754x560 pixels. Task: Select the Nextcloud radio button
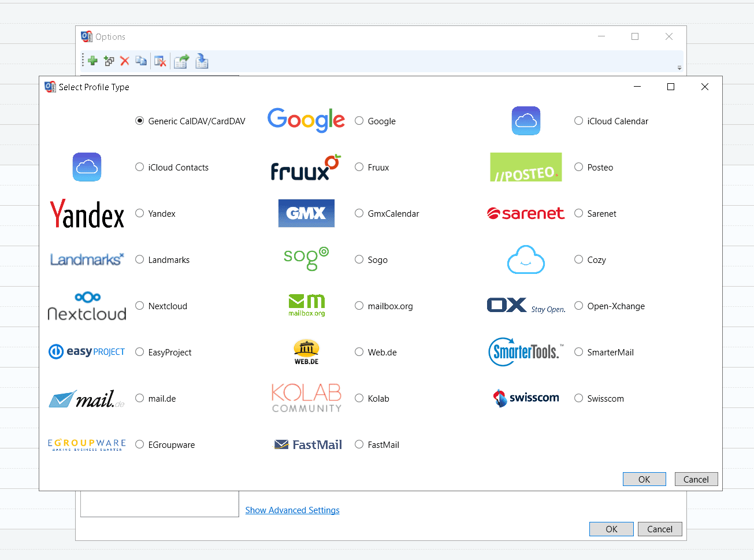tap(161, 306)
